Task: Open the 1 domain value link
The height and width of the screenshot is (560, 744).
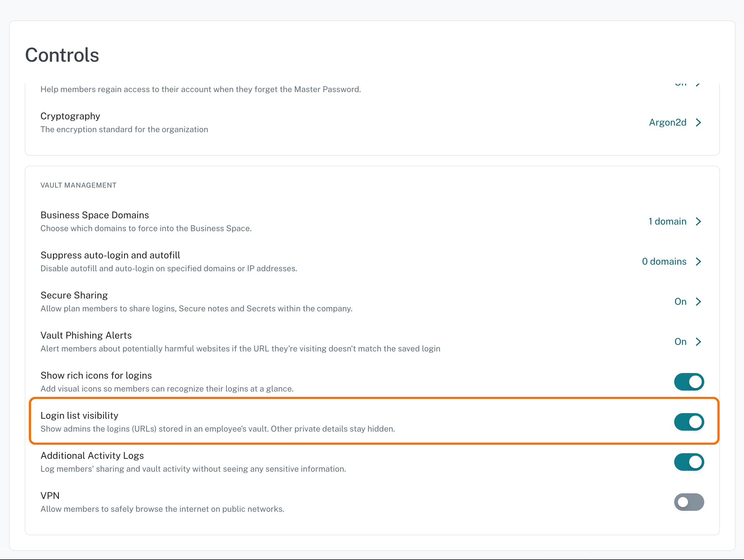Action: [x=667, y=221]
